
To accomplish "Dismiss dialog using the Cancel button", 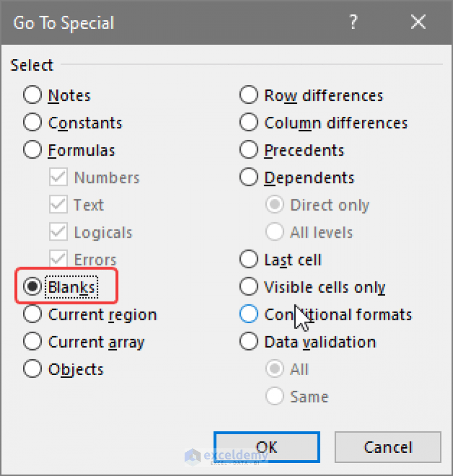I will pos(388,447).
